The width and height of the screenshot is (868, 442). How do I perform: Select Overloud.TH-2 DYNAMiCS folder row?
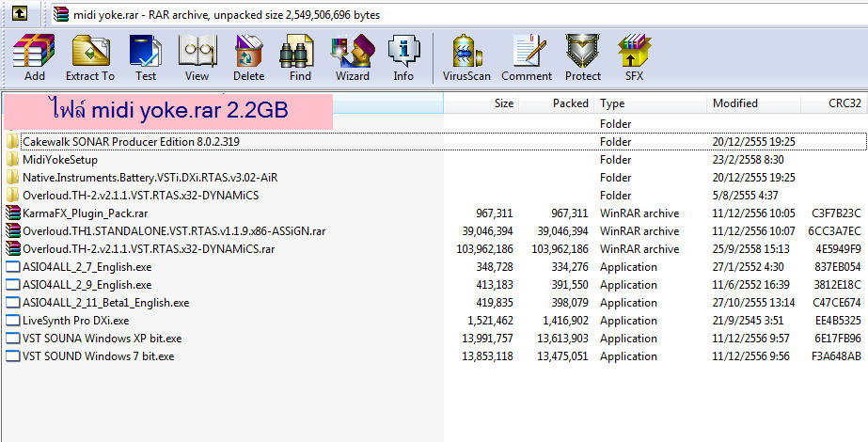pyautogui.click(x=434, y=195)
